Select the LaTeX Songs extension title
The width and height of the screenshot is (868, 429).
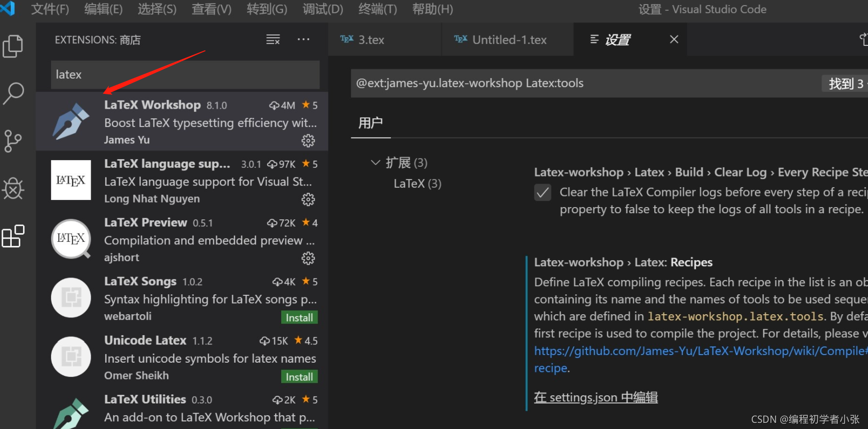pyautogui.click(x=140, y=281)
